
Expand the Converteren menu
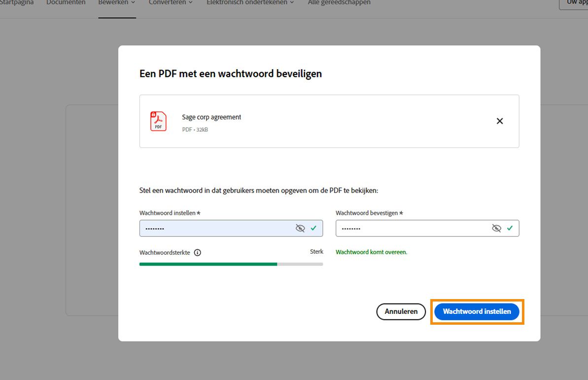point(170,2)
